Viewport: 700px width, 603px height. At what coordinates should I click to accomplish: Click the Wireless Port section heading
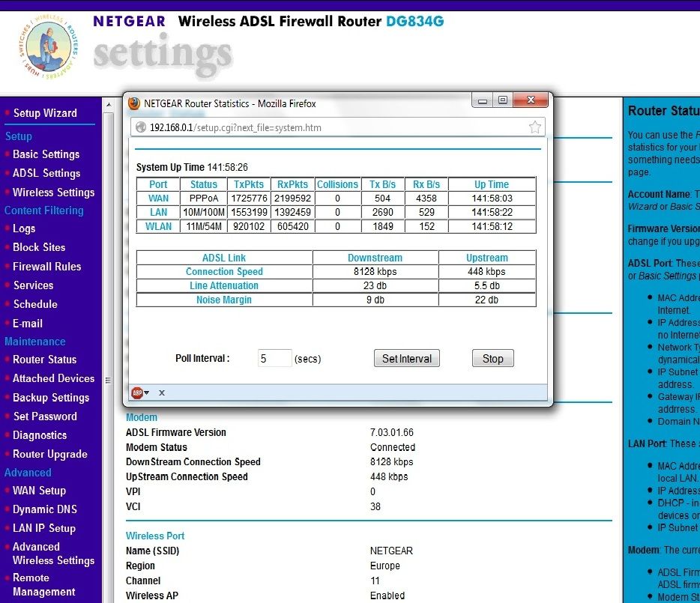click(155, 536)
